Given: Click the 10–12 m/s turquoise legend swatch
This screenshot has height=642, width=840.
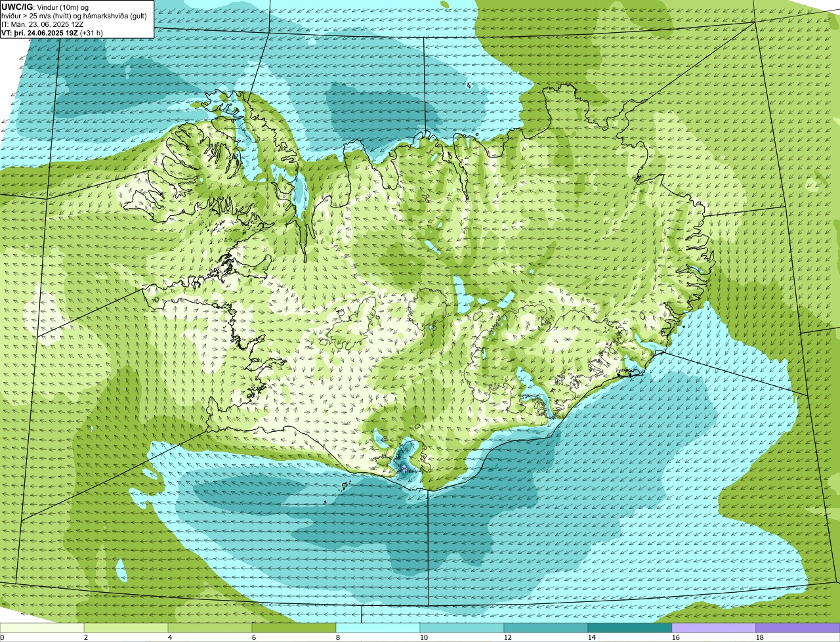Looking at the screenshot, I should (x=462, y=628).
